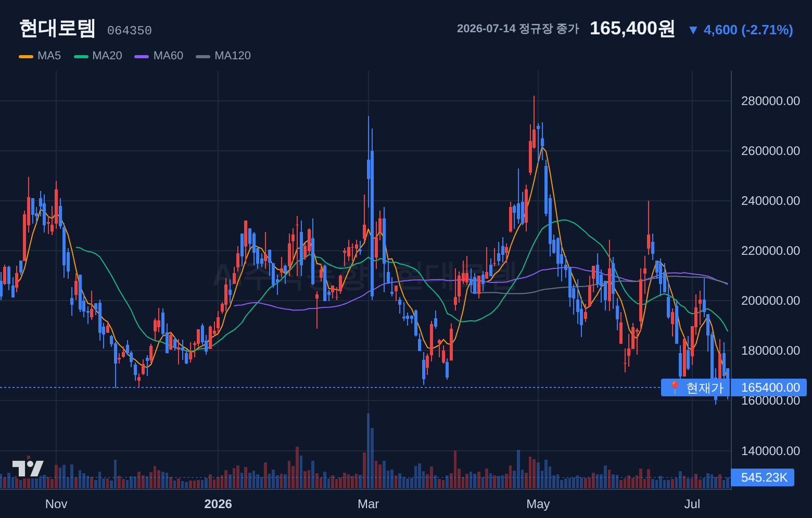Viewport: 812px width, 518px height.
Task: Click the 4,600 (-2.71%) change text
Action: [x=748, y=30]
